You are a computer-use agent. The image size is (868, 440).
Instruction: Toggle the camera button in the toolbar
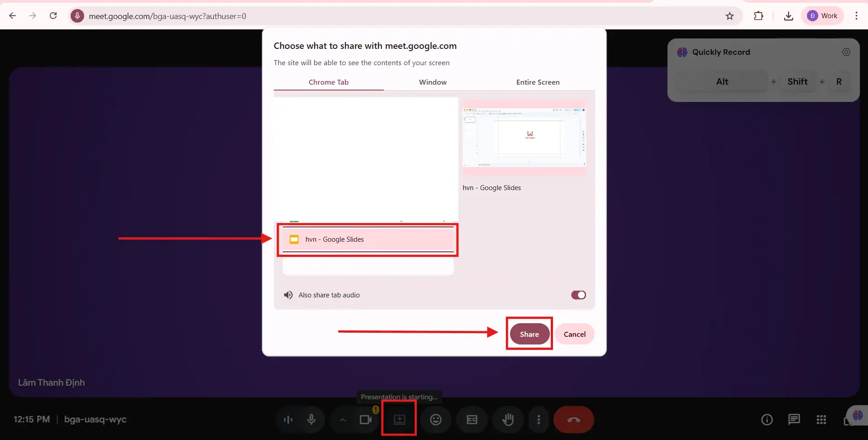[x=365, y=420]
